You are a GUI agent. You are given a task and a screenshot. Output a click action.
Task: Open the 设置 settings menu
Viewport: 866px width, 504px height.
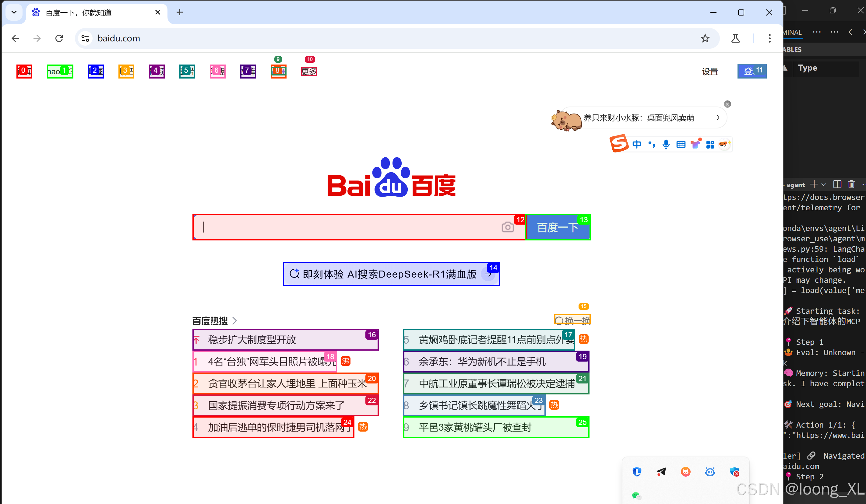pos(710,72)
